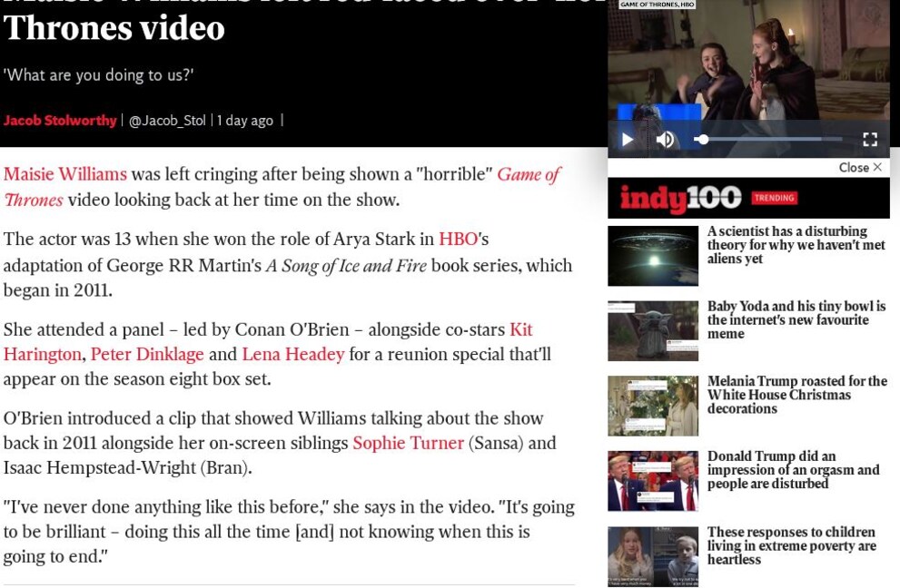Play the Game of Thrones video
Screen dimensions: 900x588
628,140
